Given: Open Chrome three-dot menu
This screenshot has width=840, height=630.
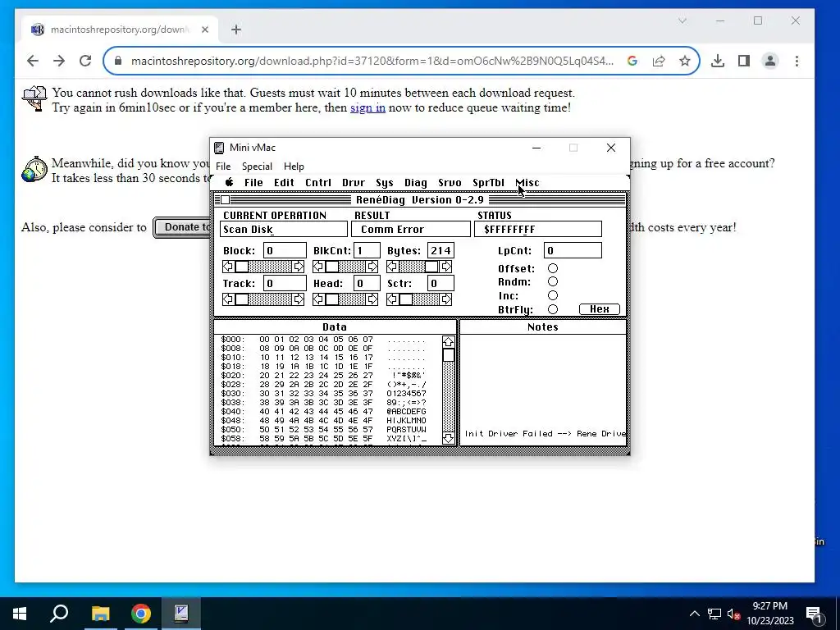Looking at the screenshot, I should click(797, 61).
